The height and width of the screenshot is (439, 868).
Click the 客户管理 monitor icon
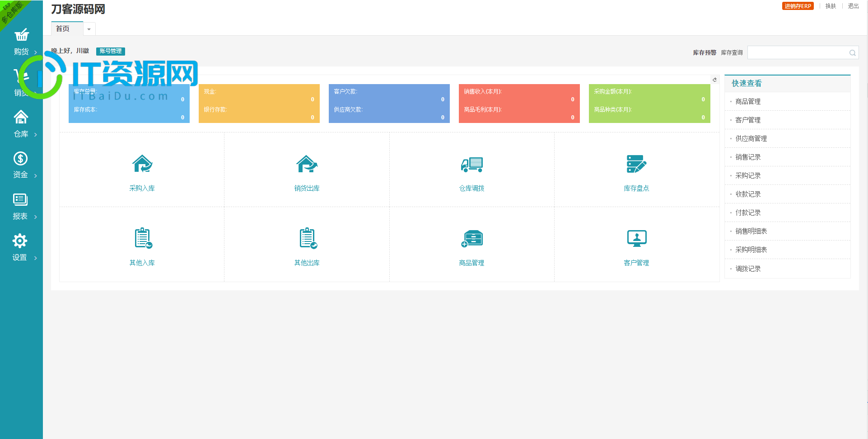coord(637,238)
